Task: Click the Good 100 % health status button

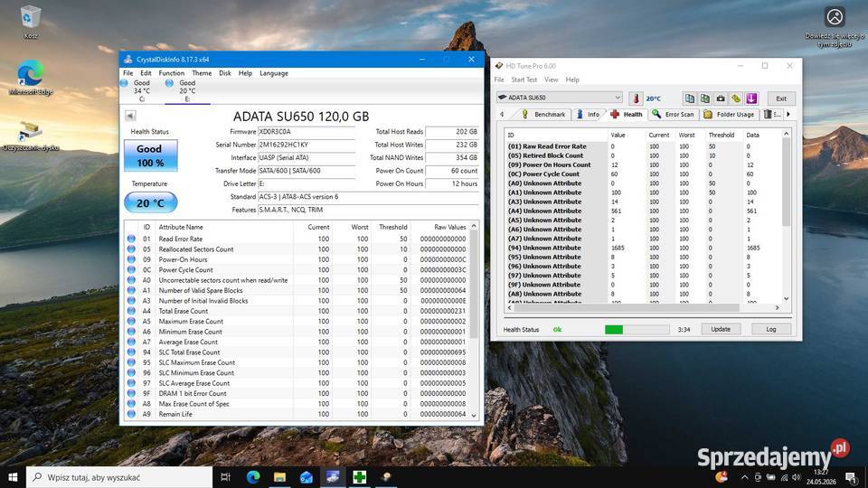Action: (x=151, y=155)
